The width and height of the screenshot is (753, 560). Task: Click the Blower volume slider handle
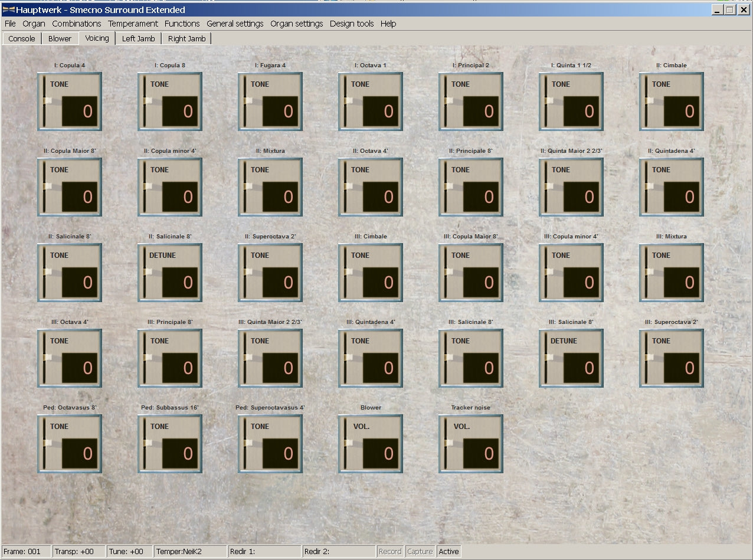coord(347,443)
